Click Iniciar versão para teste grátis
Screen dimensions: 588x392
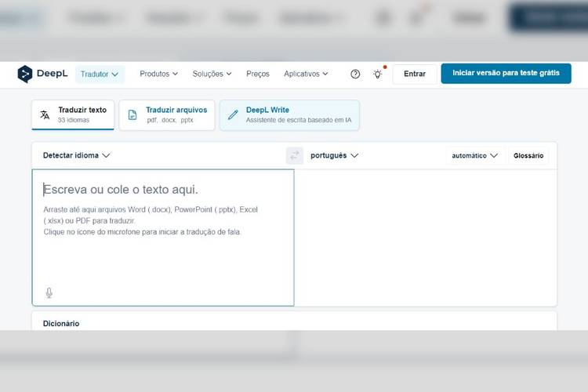(506, 73)
